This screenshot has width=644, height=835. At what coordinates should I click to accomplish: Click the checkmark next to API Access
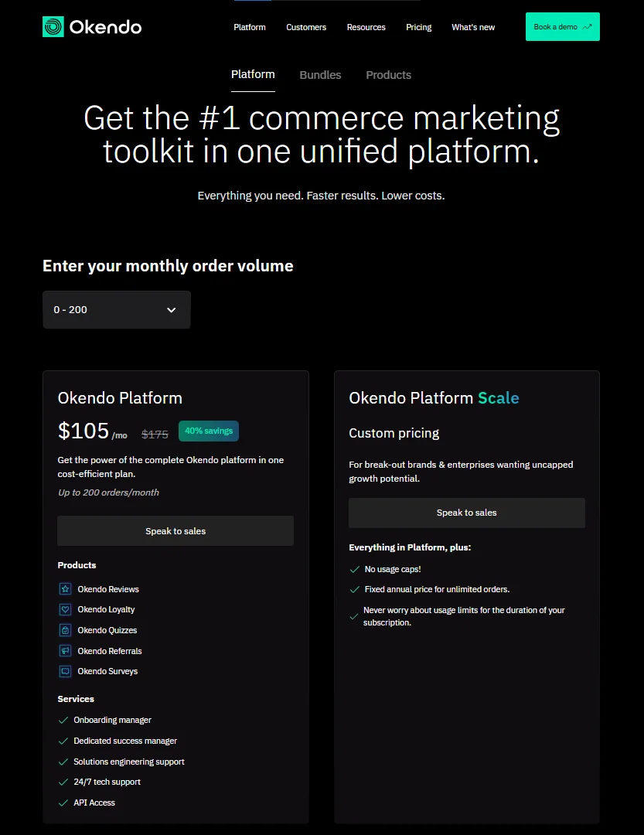click(x=63, y=802)
